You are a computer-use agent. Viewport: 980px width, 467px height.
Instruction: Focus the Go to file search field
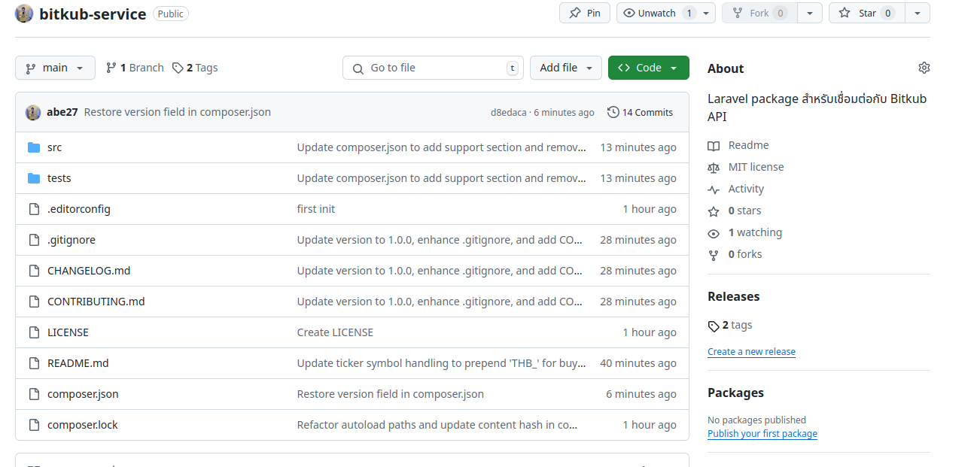433,68
